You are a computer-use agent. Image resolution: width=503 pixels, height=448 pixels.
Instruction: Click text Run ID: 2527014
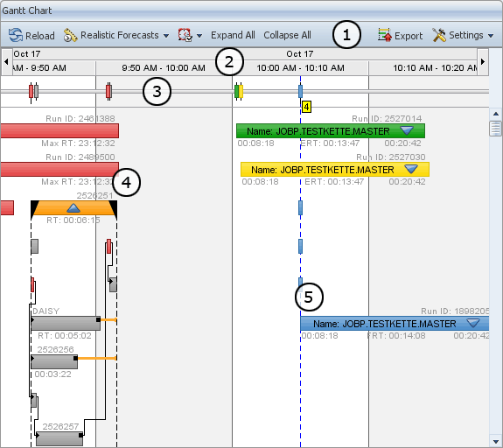(387, 119)
